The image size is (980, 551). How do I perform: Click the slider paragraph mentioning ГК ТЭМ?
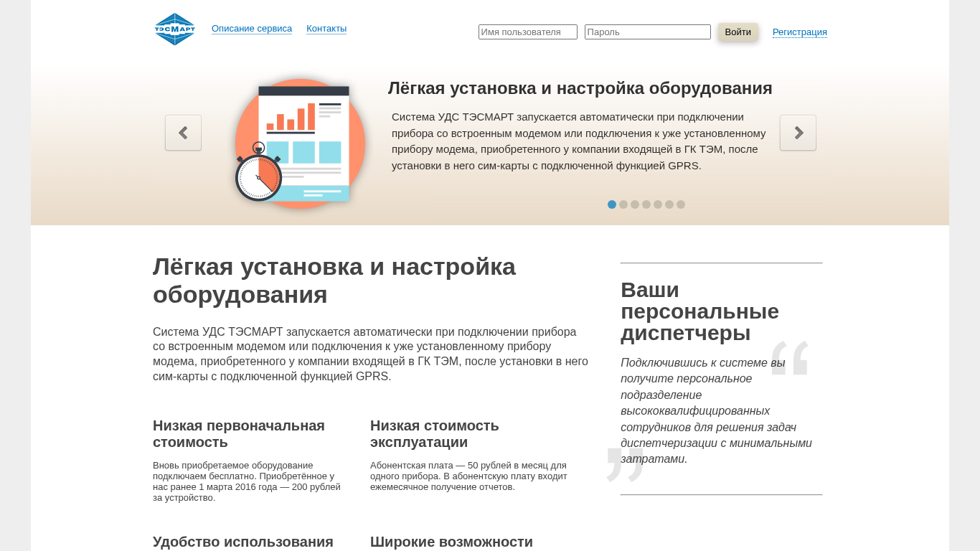pyautogui.click(x=579, y=141)
